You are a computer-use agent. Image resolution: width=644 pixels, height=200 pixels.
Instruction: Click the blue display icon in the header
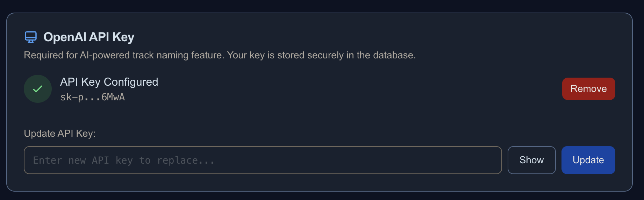(x=31, y=37)
